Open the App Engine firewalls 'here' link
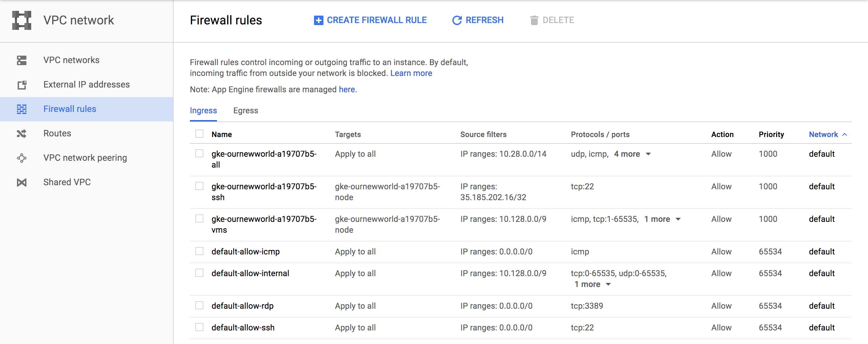This screenshot has height=344, width=868. [x=347, y=90]
